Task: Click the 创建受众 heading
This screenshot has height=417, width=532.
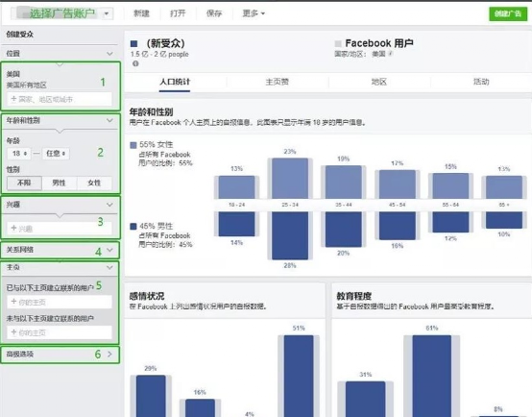Action: tap(19, 35)
